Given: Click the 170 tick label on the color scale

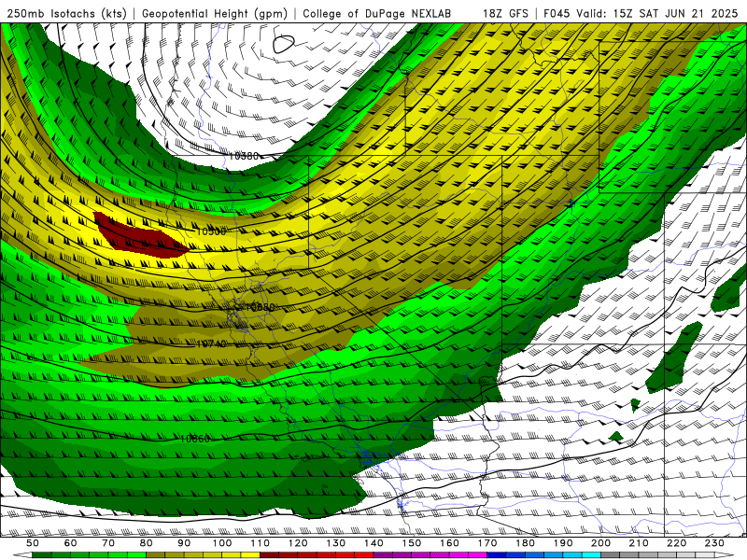Looking at the screenshot, I should tap(487, 543).
